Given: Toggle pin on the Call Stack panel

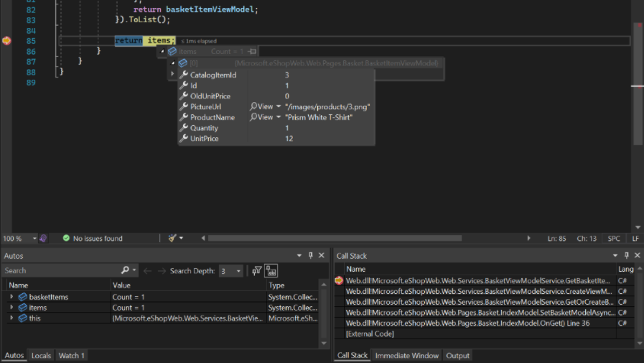Looking at the screenshot, I should pyautogui.click(x=626, y=256).
